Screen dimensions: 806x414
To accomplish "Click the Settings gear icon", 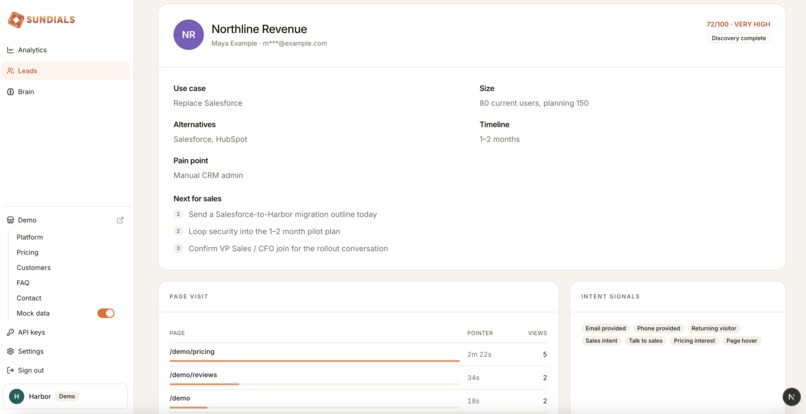I will pos(10,351).
